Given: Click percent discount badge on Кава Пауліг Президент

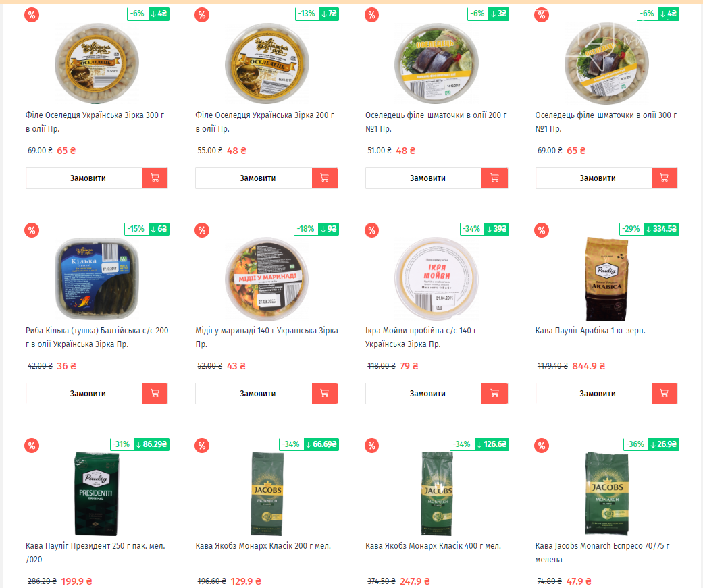Looking at the screenshot, I should coord(32,446).
